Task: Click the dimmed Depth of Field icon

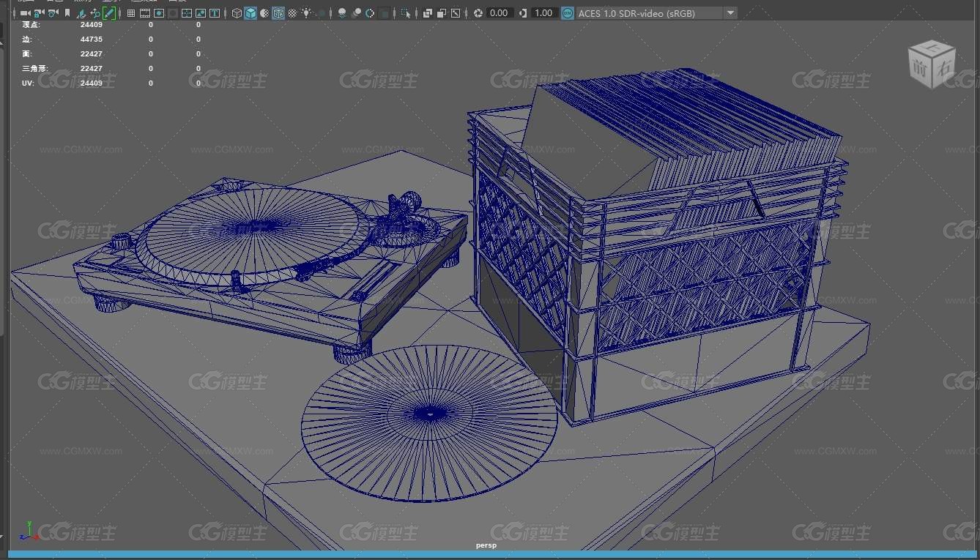Action: pyautogui.click(x=384, y=13)
